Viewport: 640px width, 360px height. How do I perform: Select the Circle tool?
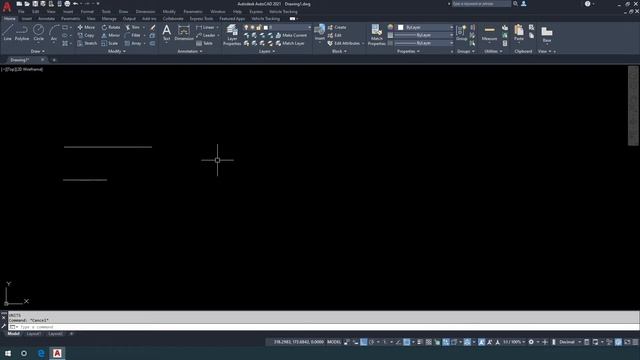[38, 33]
